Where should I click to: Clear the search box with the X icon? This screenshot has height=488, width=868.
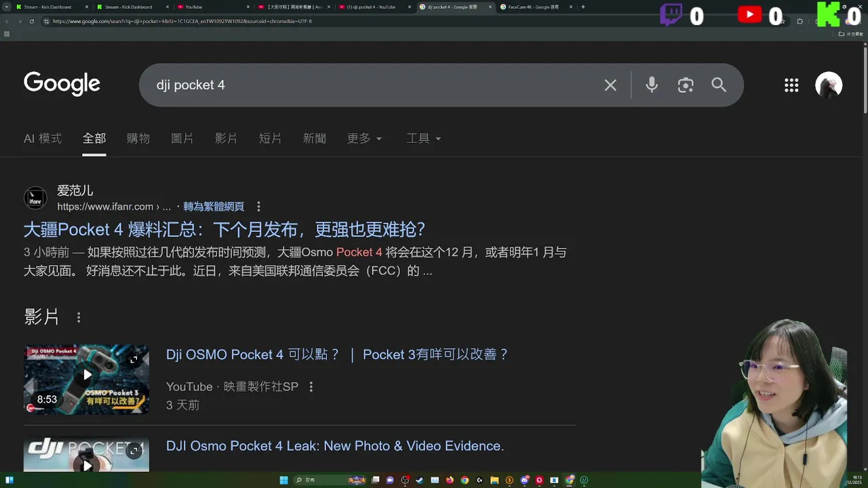click(x=610, y=85)
